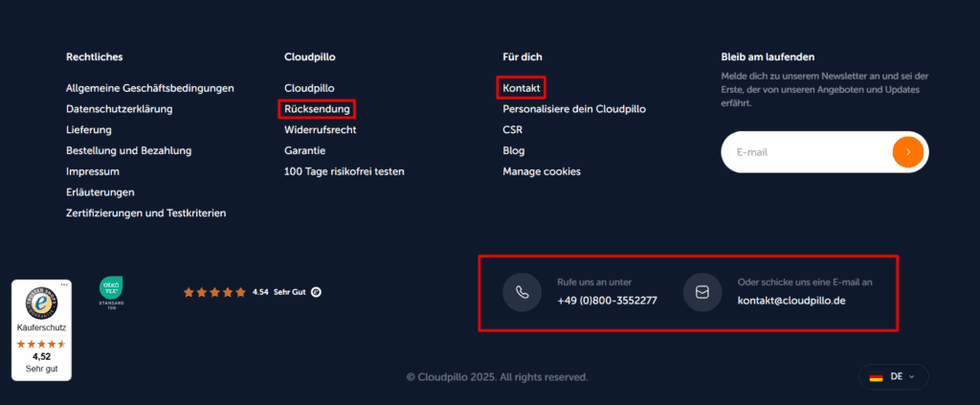
Task: Click the Manage cookies link
Action: [x=542, y=171]
